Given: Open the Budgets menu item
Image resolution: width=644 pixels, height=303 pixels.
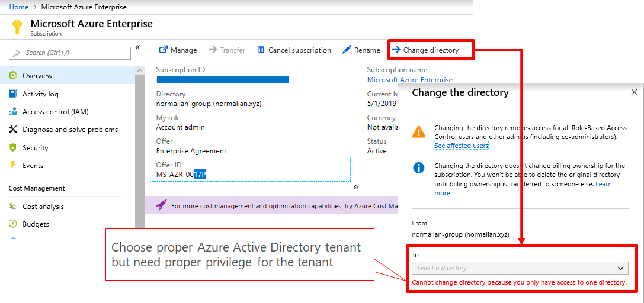Looking at the screenshot, I should pyautogui.click(x=36, y=224).
